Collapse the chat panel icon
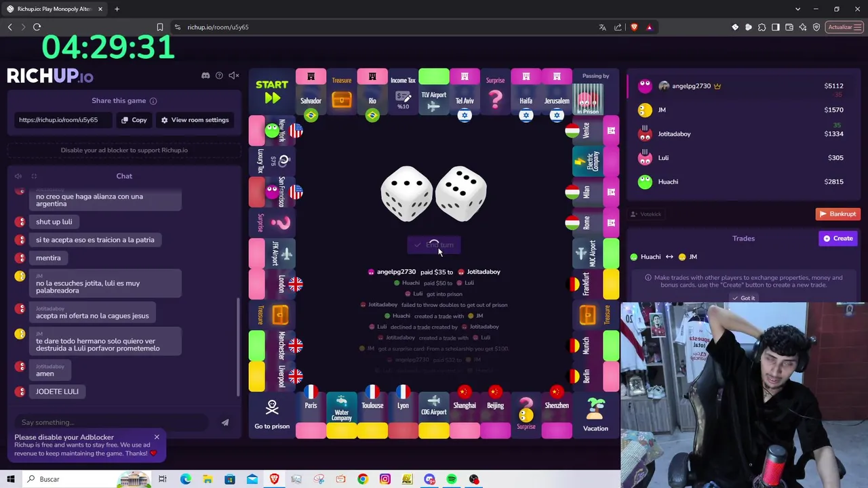The height and width of the screenshot is (488, 868). click(x=34, y=176)
